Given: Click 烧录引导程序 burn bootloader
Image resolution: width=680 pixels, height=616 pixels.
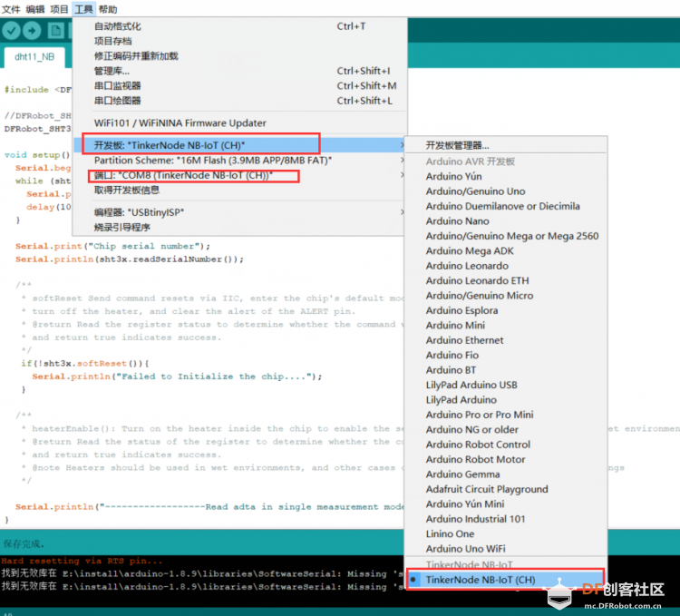Looking at the screenshot, I should 240,228.
